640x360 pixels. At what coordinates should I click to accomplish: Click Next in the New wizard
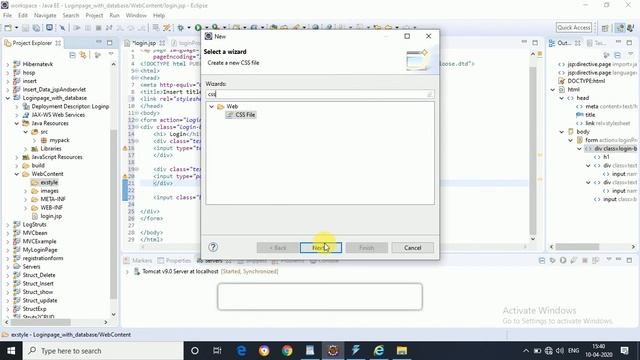pyautogui.click(x=321, y=248)
